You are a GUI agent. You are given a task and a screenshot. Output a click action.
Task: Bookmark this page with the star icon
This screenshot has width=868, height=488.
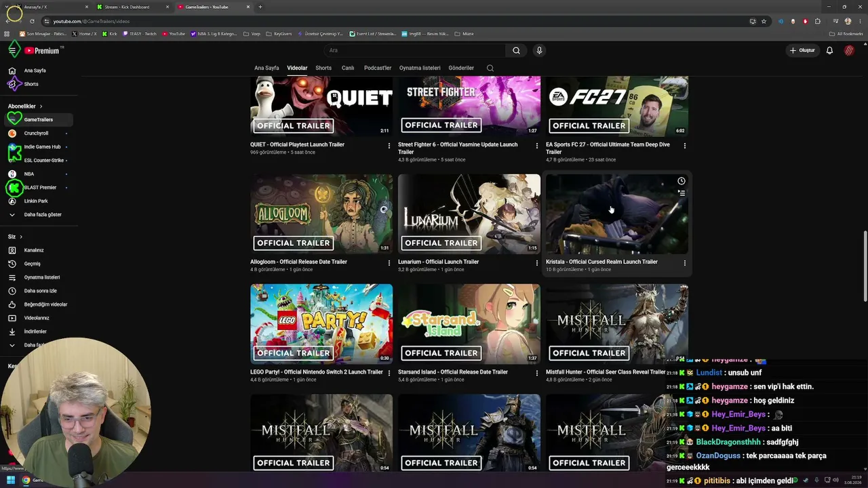click(764, 21)
